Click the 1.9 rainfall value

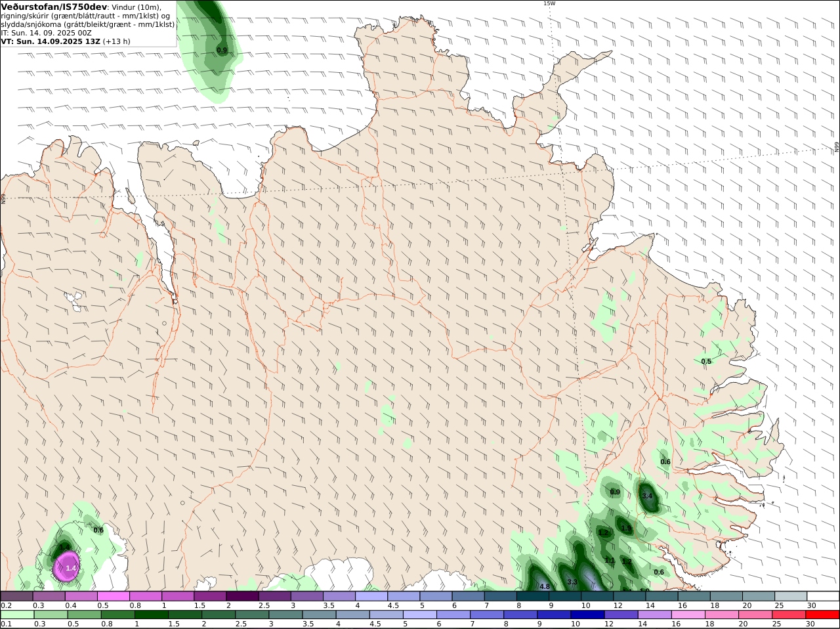[627, 528]
